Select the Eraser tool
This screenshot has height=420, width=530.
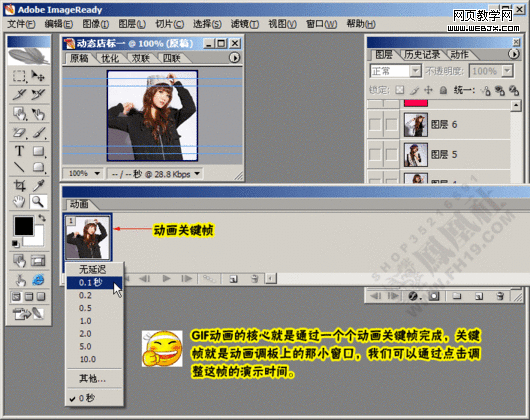(19, 132)
